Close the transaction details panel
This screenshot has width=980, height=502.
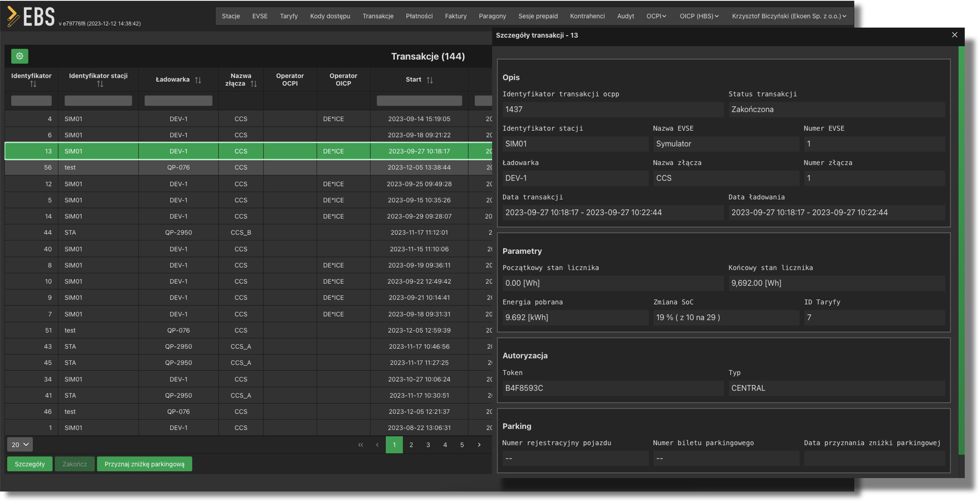pyautogui.click(x=954, y=35)
